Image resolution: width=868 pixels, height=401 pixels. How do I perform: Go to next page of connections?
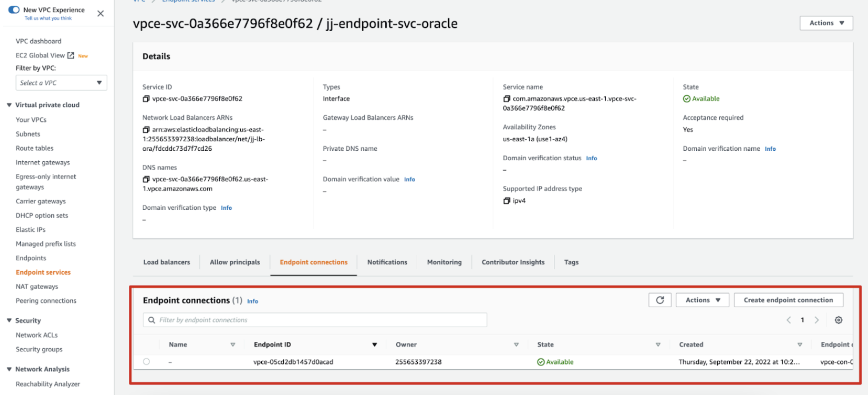817,320
